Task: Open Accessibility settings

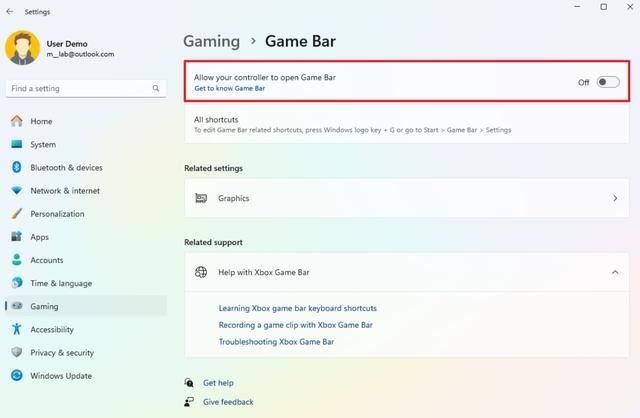Action: pyautogui.click(x=87, y=329)
